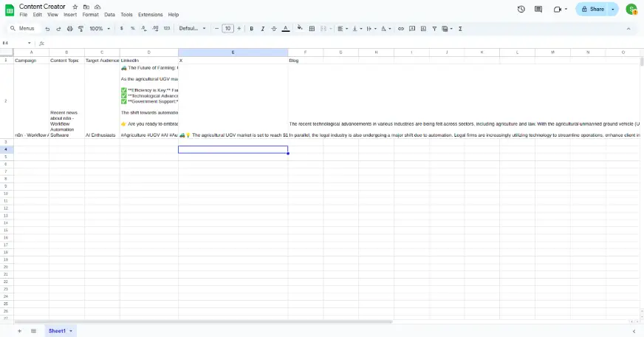Add a new sheet with plus button
Image resolution: width=644 pixels, height=337 pixels.
point(20,331)
